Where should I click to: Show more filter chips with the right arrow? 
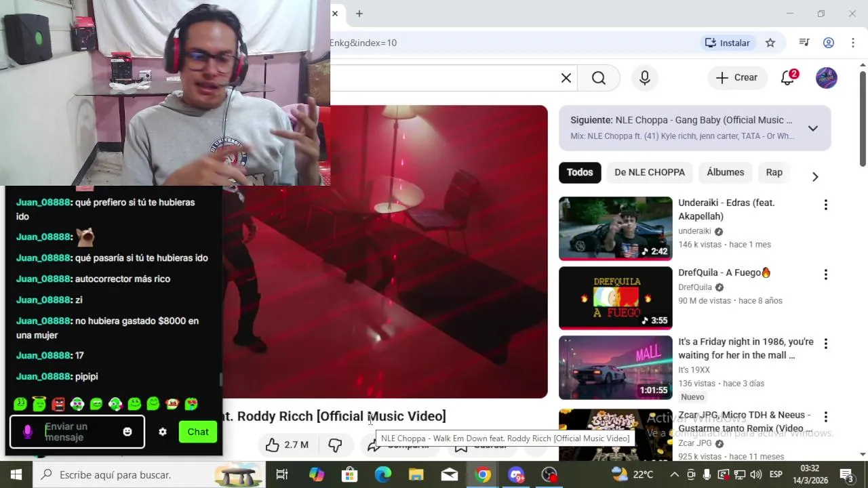click(815, 176)
